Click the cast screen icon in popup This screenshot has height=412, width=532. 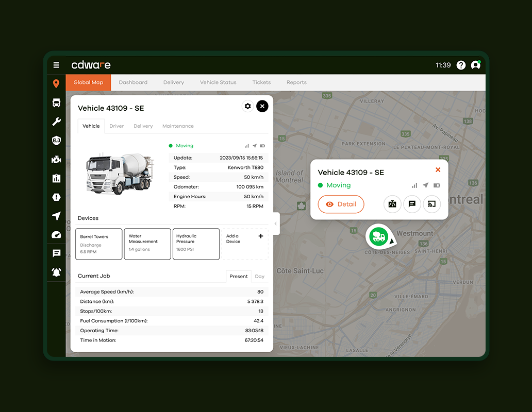tap(431, 204)
